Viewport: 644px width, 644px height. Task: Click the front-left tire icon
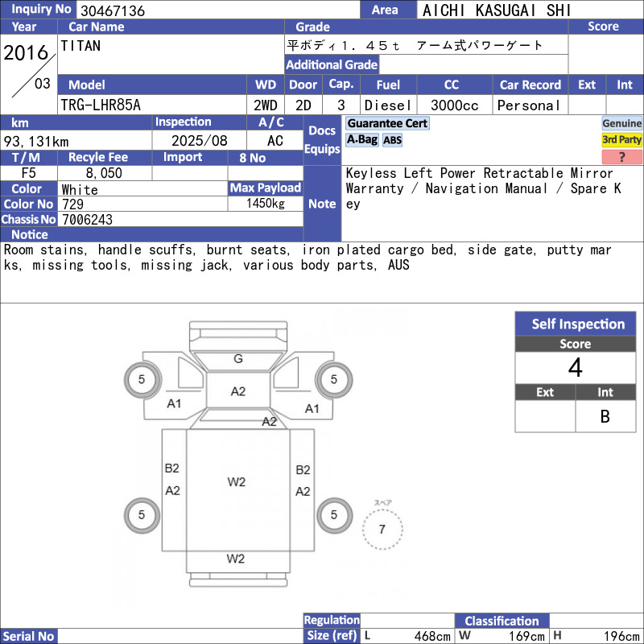pyautogui.click(x=142, y=379)
